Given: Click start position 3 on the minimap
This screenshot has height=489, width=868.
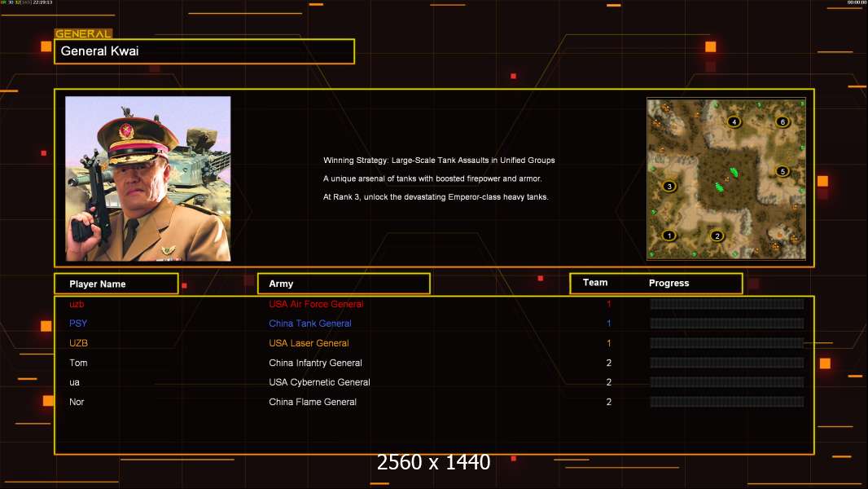Looking at the screenshot, I should [669, 186].
